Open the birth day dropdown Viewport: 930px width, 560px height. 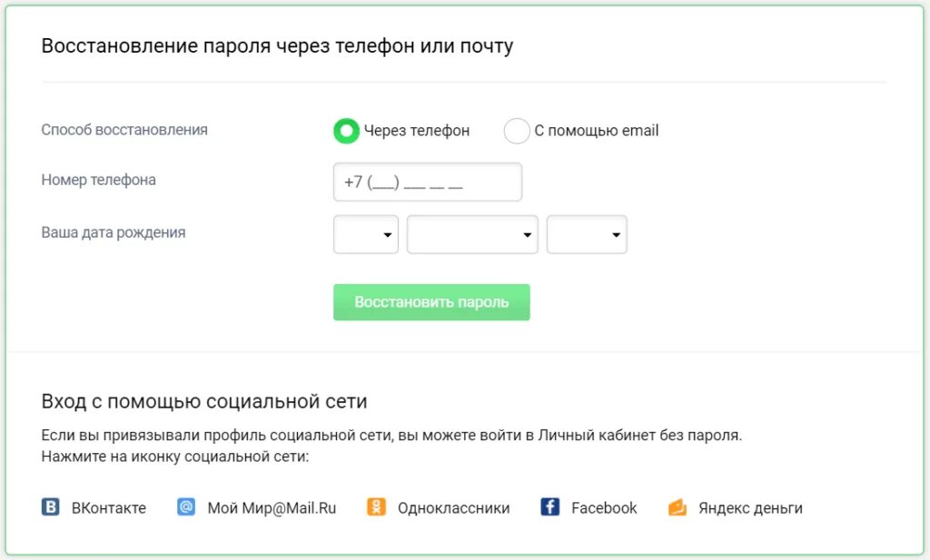[366, 234]
